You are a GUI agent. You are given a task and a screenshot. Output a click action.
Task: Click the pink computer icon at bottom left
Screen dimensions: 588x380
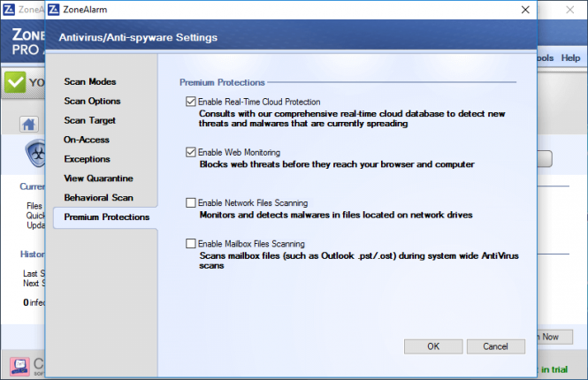19,366
